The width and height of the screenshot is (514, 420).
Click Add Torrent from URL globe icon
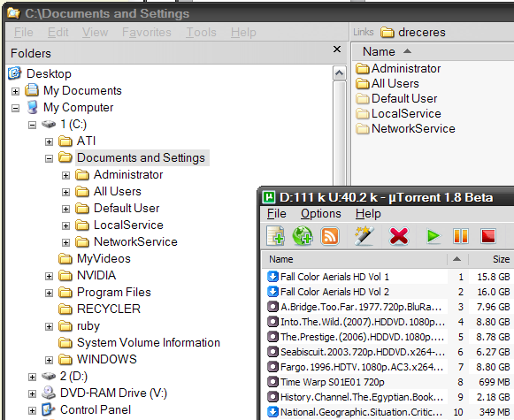point(303,235)
